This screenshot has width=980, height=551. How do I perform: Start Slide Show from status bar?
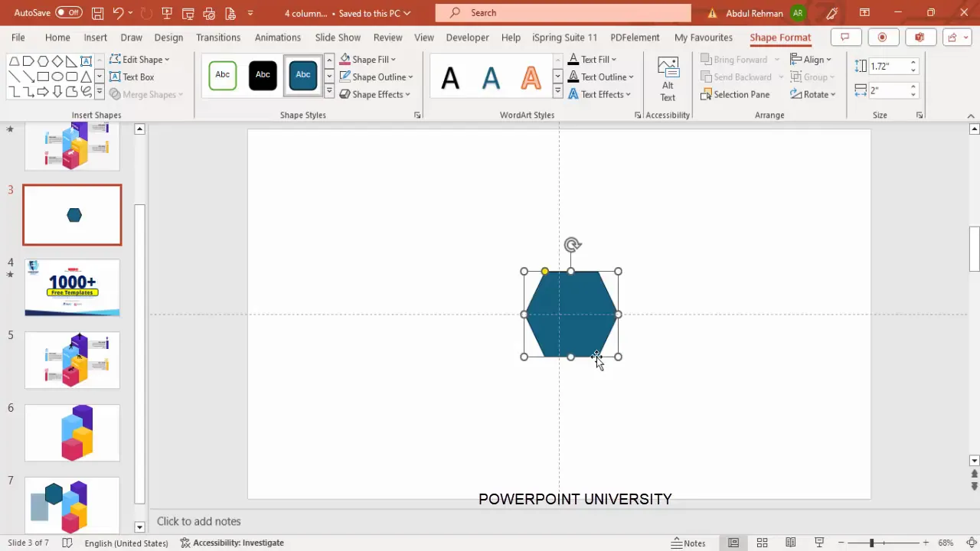[x=819, y=543]
